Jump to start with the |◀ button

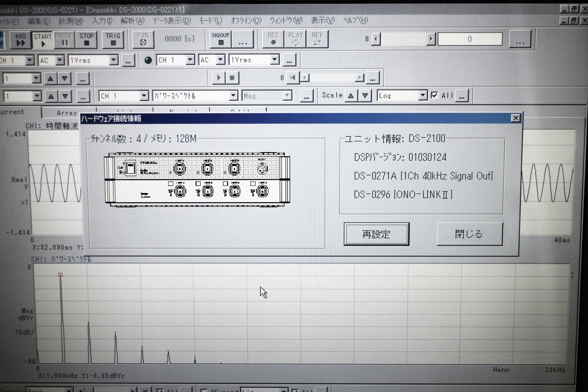(x=293, y=78)
